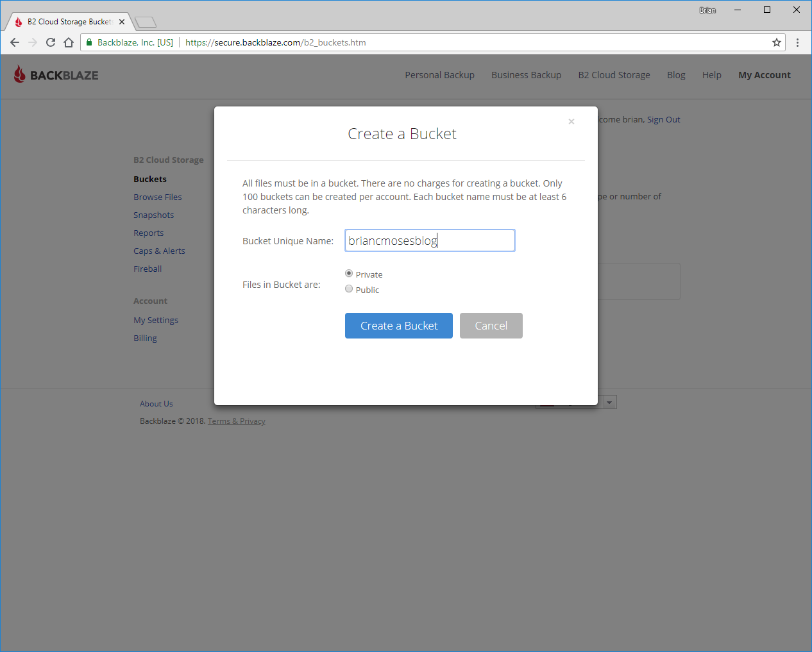Click the browser back arrow
This screenshot has width=812, height=652.
[x=15, y=42]
